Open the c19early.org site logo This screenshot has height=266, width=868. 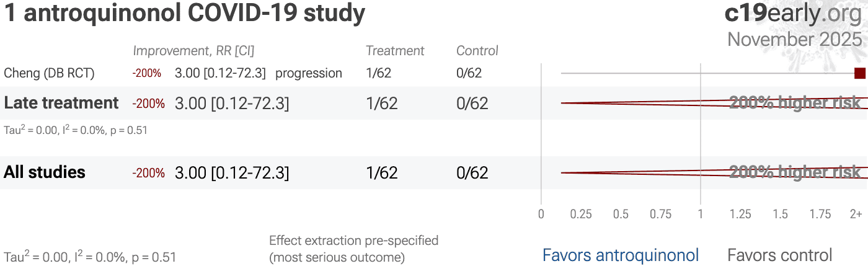click(x=793, y=14)
